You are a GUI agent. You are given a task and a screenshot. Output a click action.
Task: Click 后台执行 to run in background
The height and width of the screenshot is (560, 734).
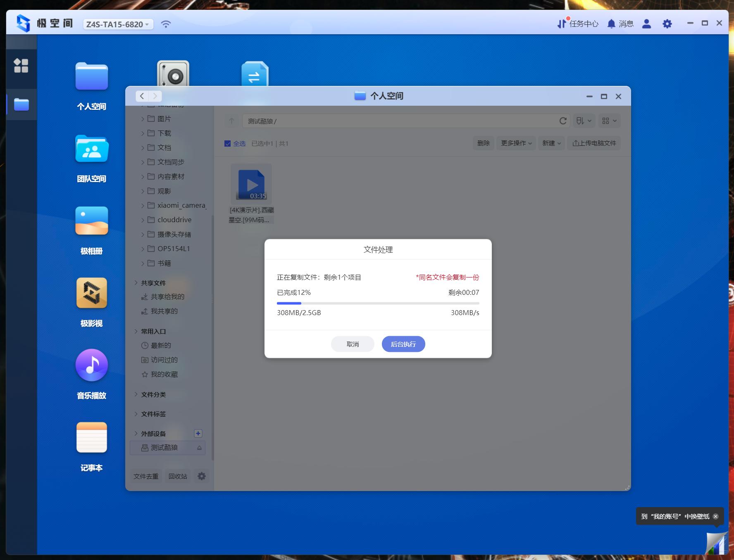pos(403,344)
